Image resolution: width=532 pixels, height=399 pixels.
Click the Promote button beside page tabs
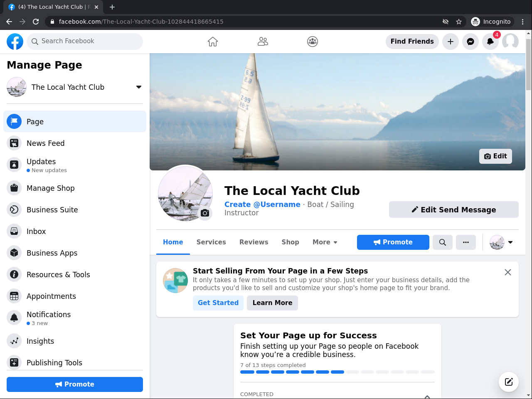(x=393, y=242)
